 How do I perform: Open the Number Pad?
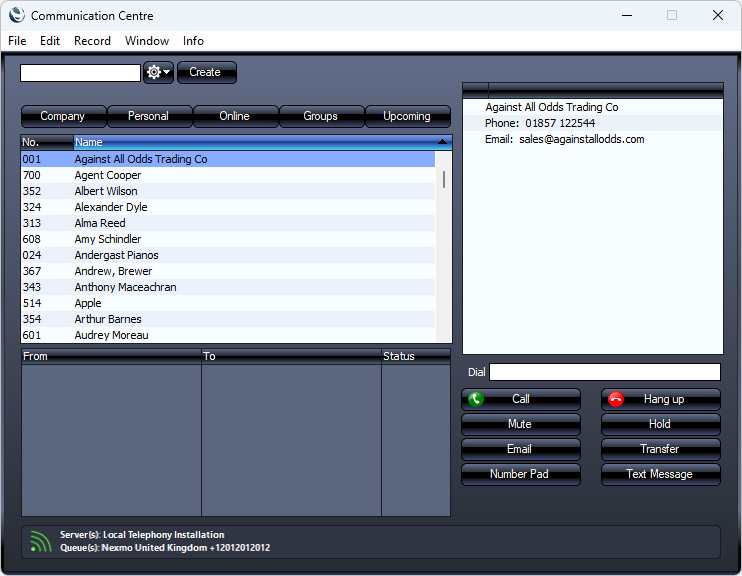pyautogui.click(x=520, y=474)
